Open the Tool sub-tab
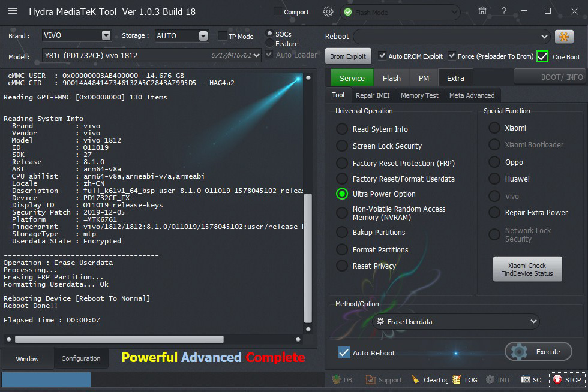This screenshot has height=392, width=588. [338, 95]
